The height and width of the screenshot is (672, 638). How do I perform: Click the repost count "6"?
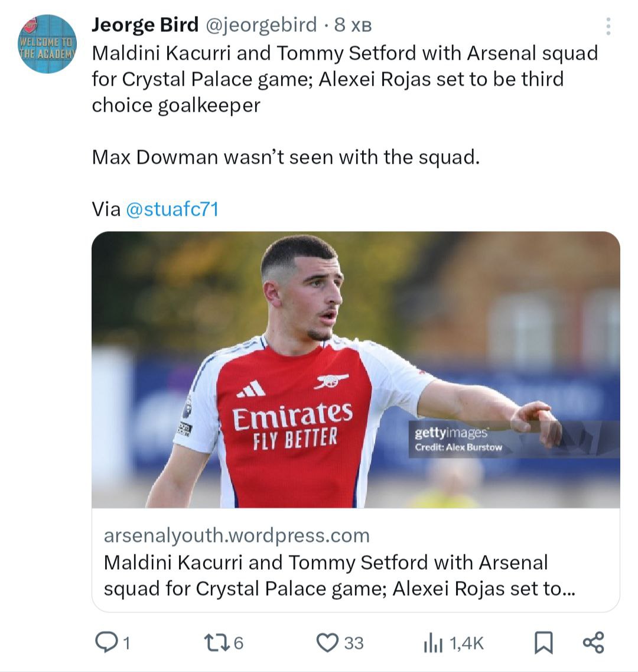[238, 643]
